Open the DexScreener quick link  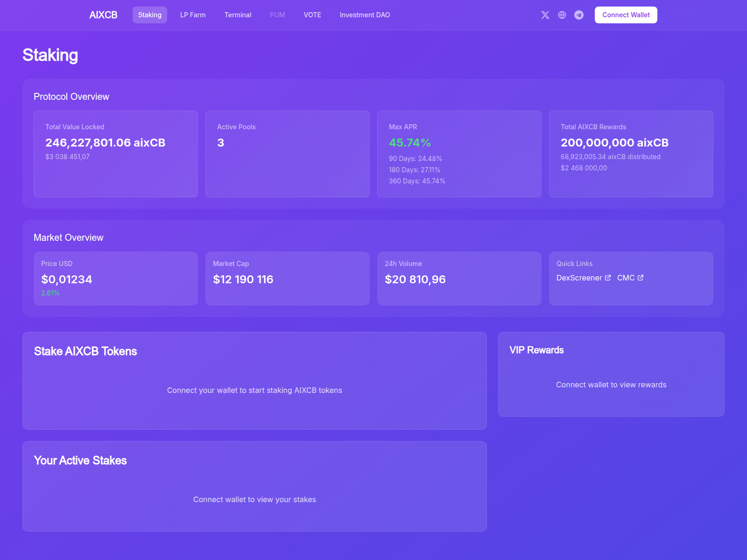tap(584, 278)
